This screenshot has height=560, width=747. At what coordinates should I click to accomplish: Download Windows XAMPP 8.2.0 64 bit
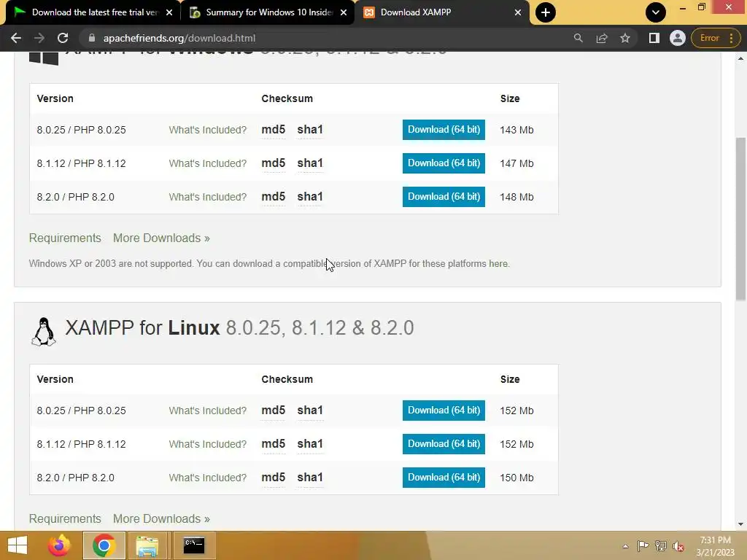point(444,197)
